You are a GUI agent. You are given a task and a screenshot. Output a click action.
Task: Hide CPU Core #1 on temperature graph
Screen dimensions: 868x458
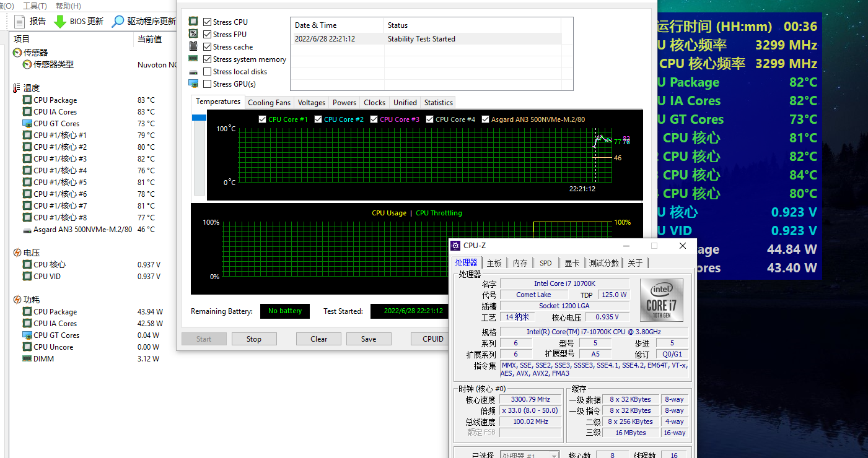pos(262,119)
